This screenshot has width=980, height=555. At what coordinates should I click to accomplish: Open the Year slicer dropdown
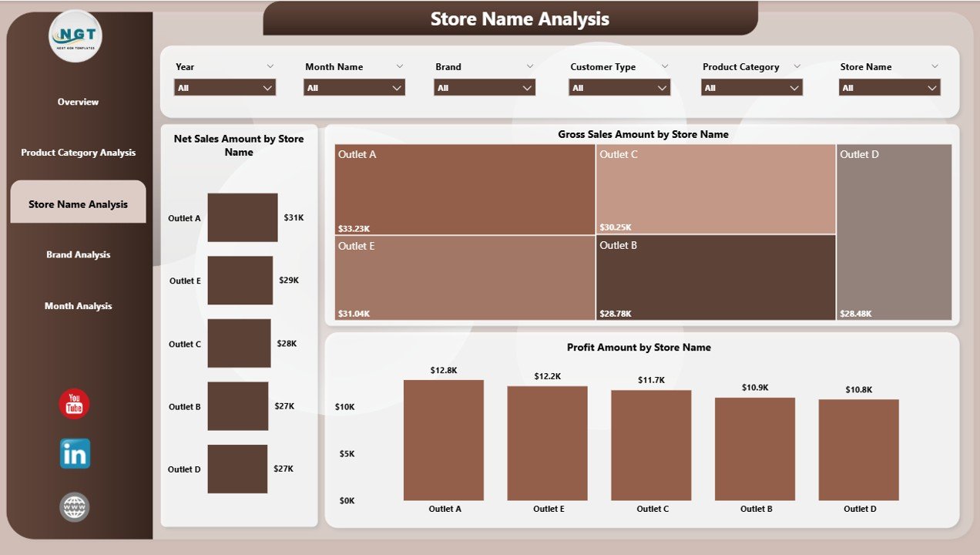point(224,88)
